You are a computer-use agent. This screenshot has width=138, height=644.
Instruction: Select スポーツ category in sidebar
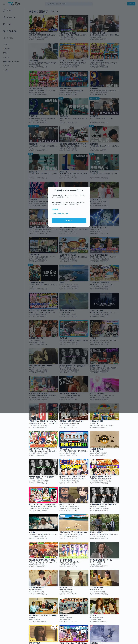(6, 66)
